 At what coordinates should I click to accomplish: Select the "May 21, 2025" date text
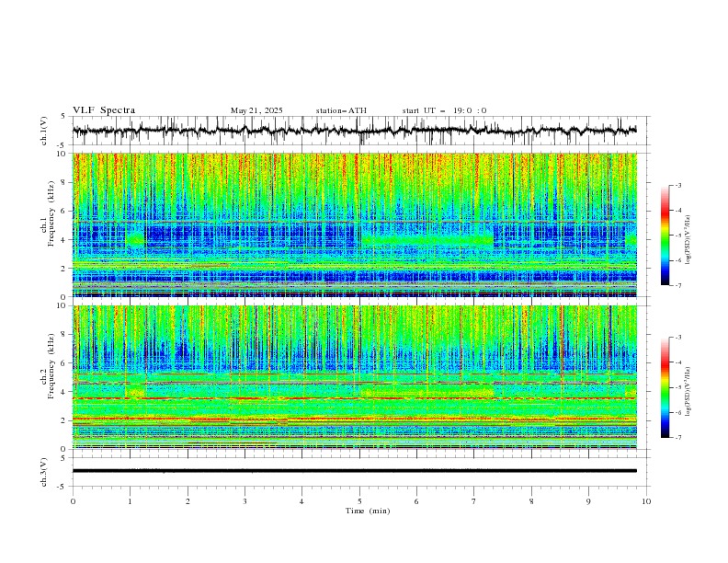pyautogui.click(x=256, y=110)
